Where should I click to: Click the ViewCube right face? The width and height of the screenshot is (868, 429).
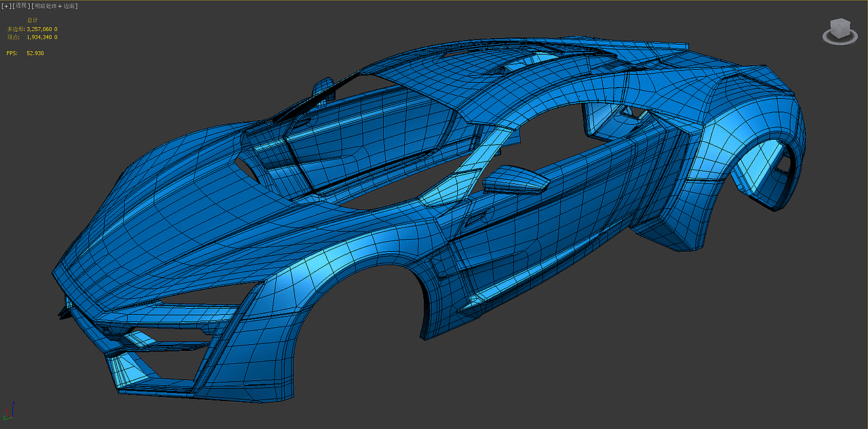coord(845,31)
